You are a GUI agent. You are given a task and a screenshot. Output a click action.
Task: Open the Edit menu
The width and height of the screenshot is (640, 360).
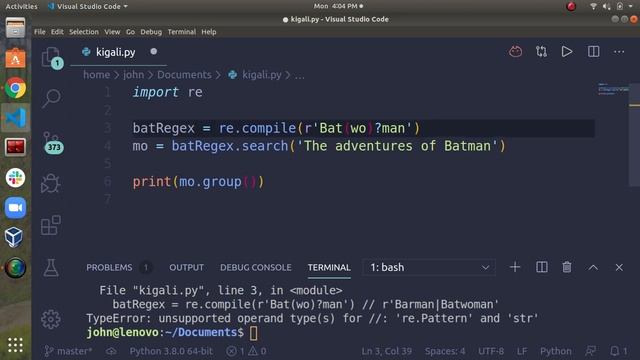tap(57, 32)
